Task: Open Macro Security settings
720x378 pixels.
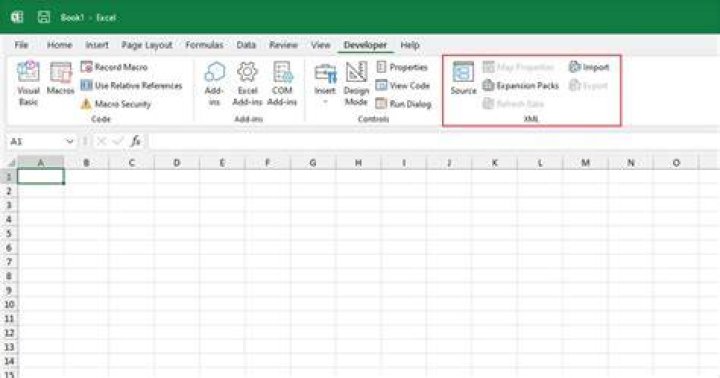Action: click(116, 104)
